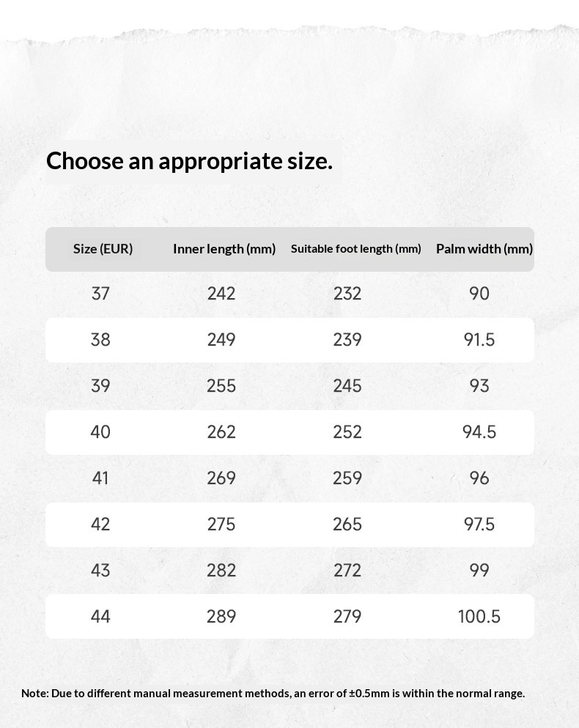This screenshot has height=728, width=579.
Task: Choose size 40 in the chart
Action: (x=100, y=432)
